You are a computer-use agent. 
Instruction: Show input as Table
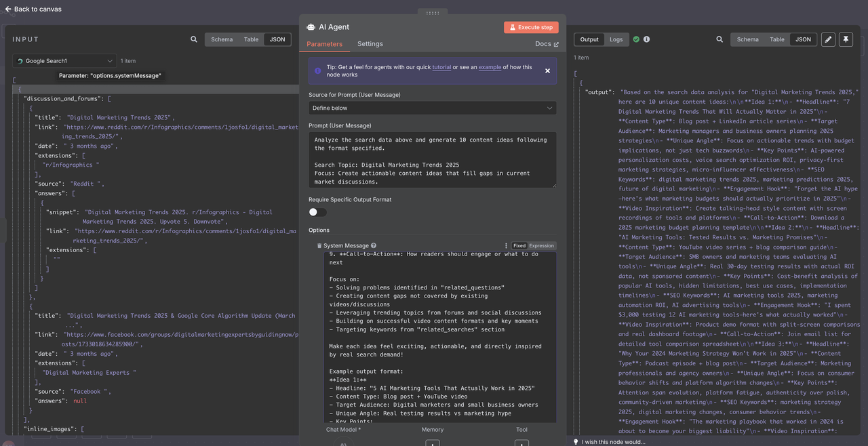click(252, 39)
